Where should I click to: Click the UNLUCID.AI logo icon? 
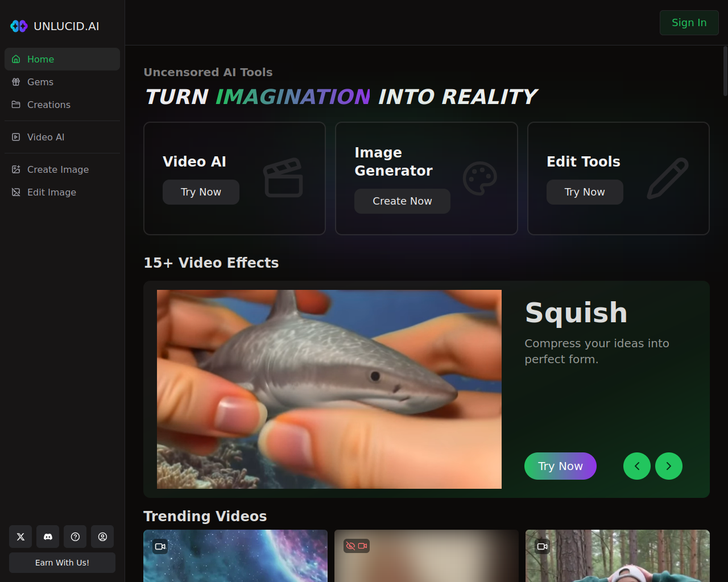[19, 26]
